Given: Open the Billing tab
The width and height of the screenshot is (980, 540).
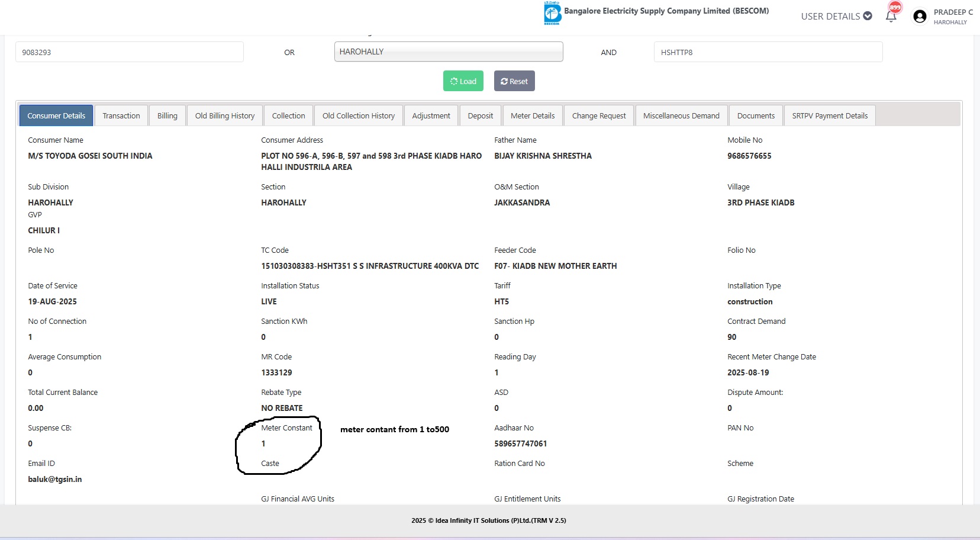Looking at the screenshot, I should (x=167, y=116).
